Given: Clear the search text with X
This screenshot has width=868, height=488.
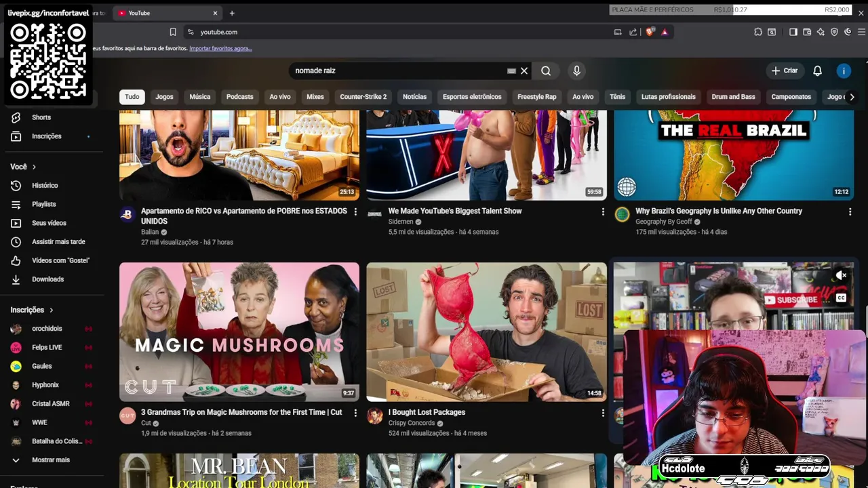Looking at the screenshot, I should tap(524, 70).
